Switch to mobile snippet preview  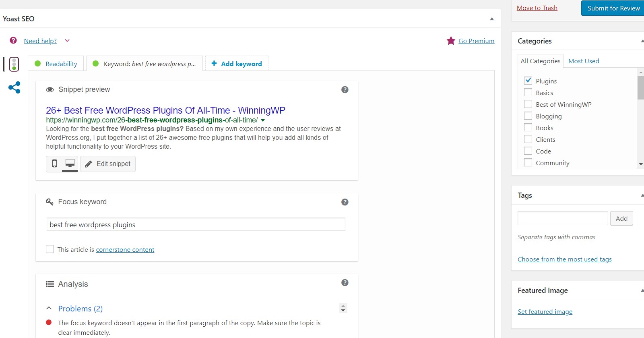point(54,164)
